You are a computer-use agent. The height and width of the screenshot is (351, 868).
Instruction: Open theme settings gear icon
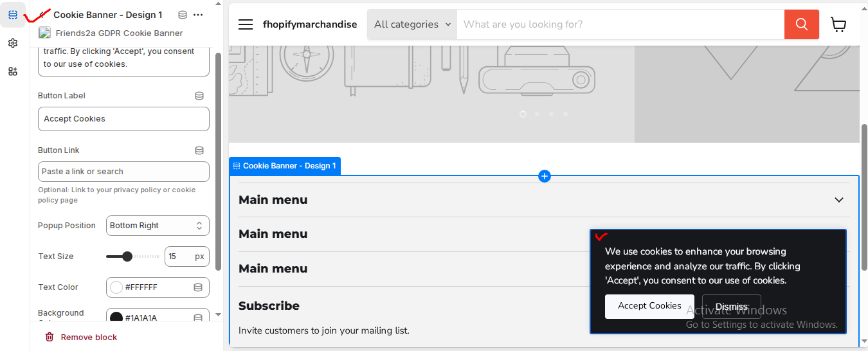pyautogui.click(x=13, y=43)
